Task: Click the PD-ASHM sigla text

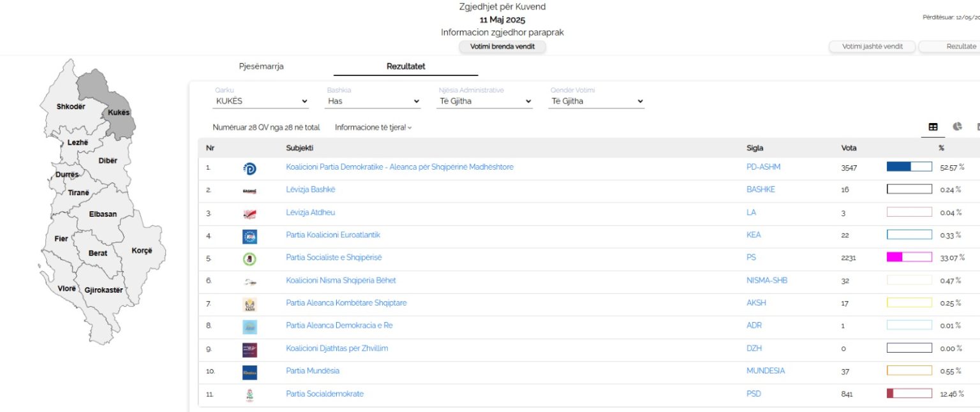Action: pyautogui.click(x=763, y=167)
